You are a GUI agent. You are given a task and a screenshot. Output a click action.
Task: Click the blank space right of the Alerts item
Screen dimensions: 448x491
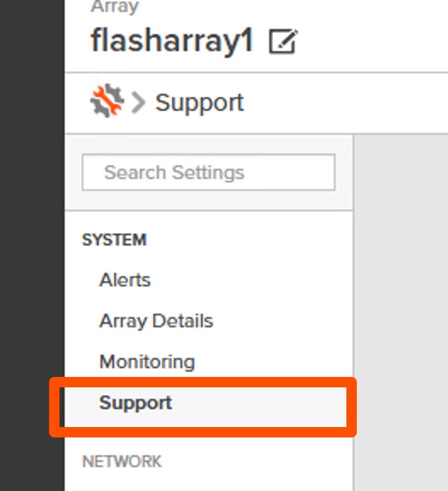[248, 280]
